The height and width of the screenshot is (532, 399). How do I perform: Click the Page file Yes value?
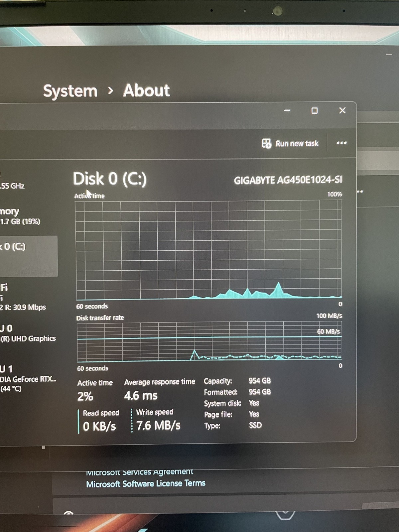click(x=254, y=414)
